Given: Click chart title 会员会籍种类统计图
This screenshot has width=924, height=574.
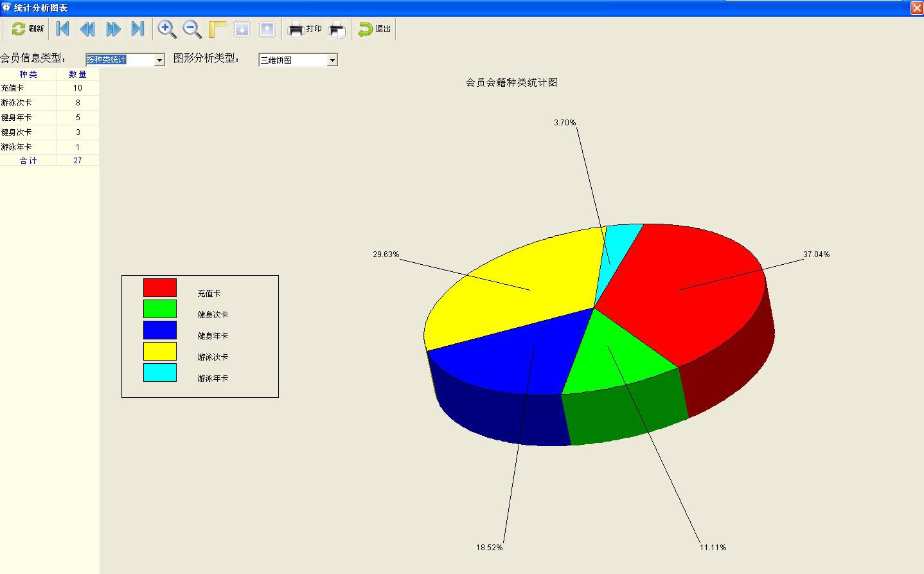Looking at the screenshot, I should tap(511, 82).
